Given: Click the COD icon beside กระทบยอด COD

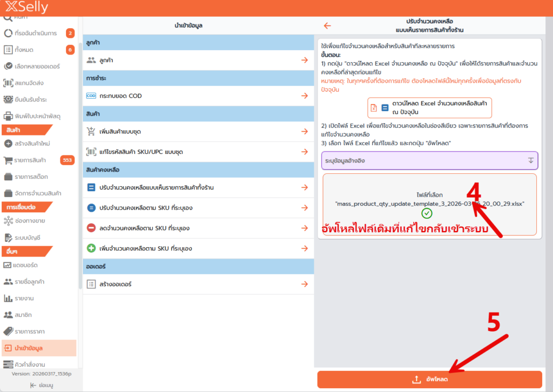Looking at the screenshot, I should [x=91, y=96].
